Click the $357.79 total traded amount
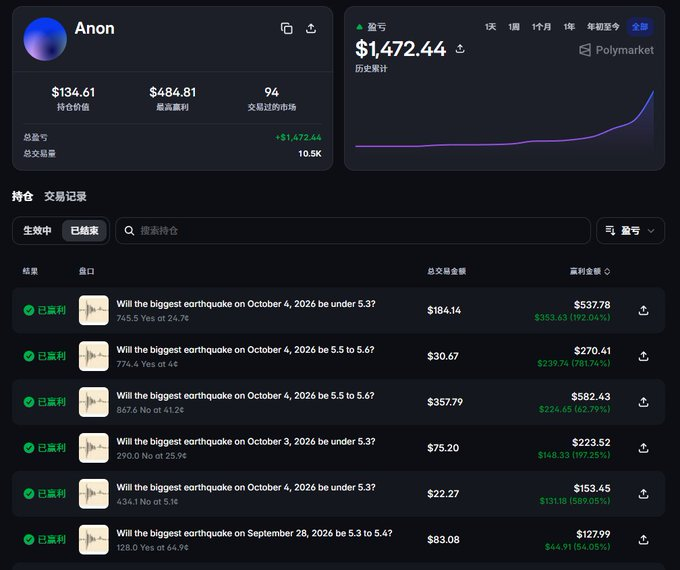This screenshot has height=570, width=680. coord(445,402)
